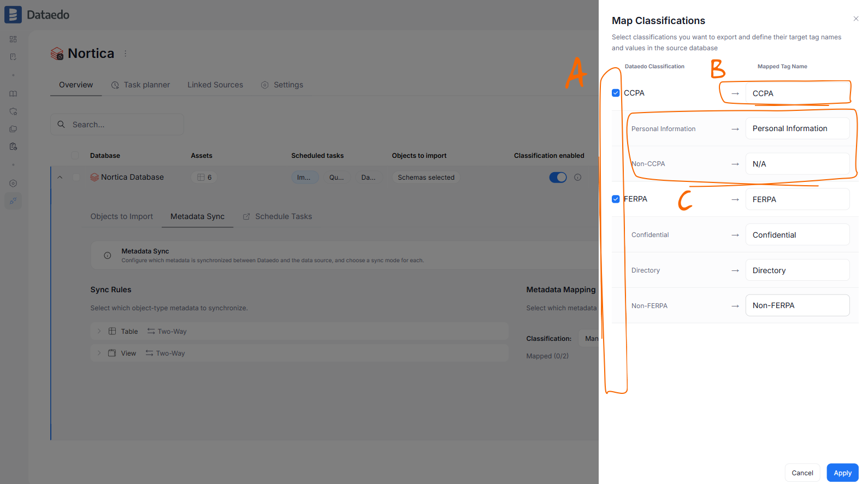Screen dimensions: 868x484
Task: Click the Search input field
Action: pos(117,125)
